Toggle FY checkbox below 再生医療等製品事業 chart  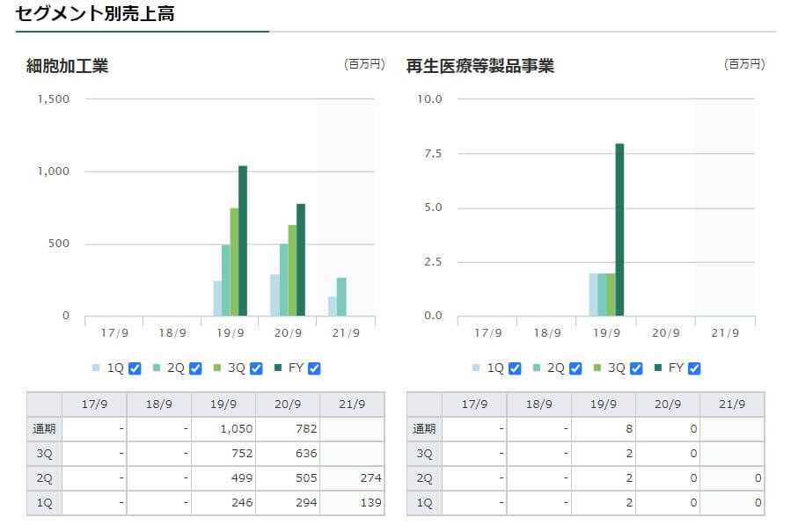tap(694, 368)
